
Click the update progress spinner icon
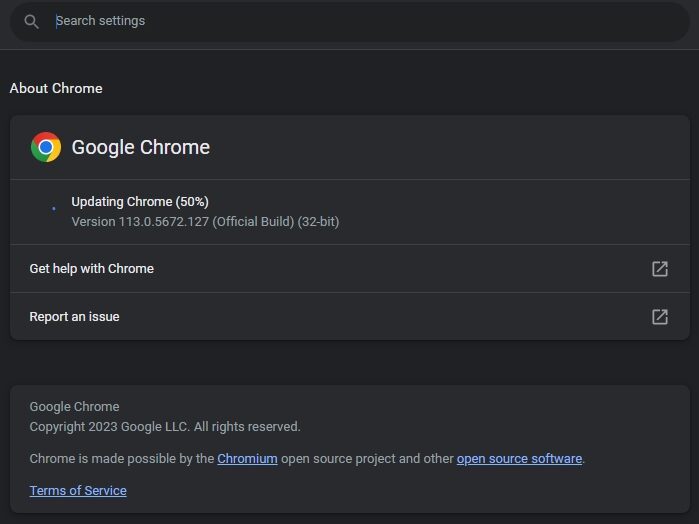point(53,209)
